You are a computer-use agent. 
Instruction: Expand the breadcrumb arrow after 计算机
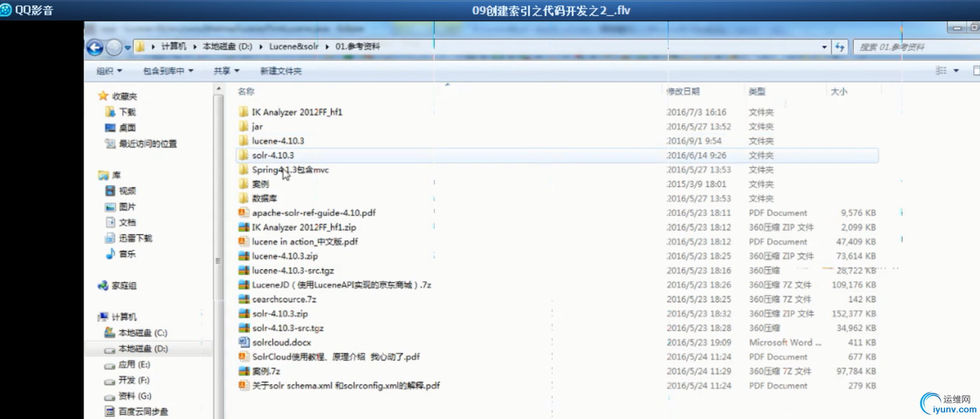(195, 47)
